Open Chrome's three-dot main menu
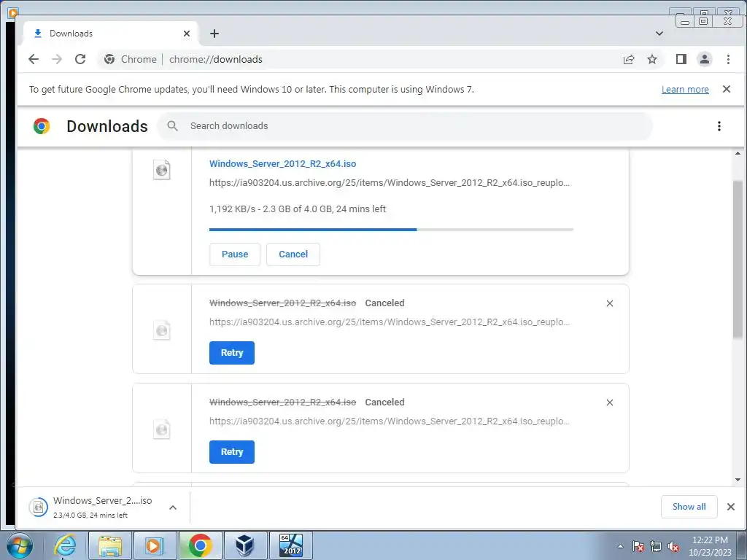This screenshot has height=560, width=747. tap(728, 59)
